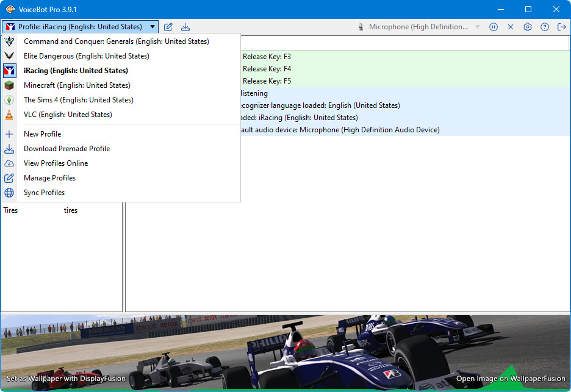Click Open Image on WallpaperFusion link
The image size is (571, 392).
point(511,379)
